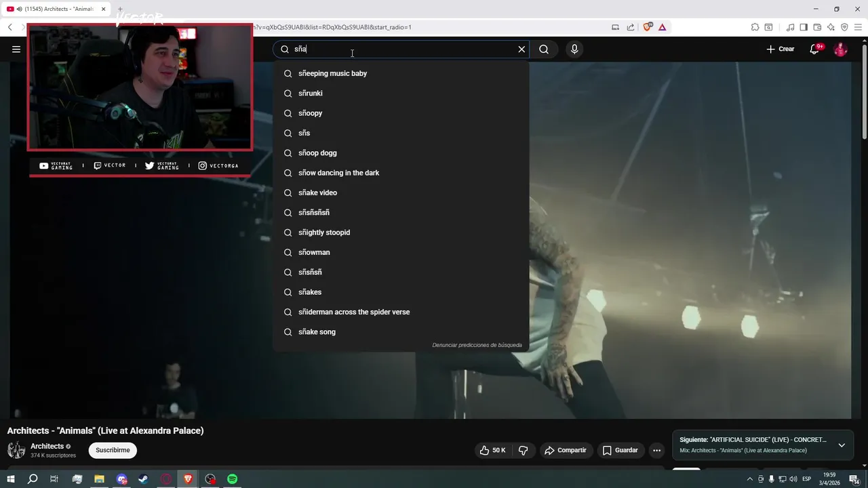This screenshot has height=488, width=868.
Task: Open the Crear upload menu
Action: [x=781, y=49]
